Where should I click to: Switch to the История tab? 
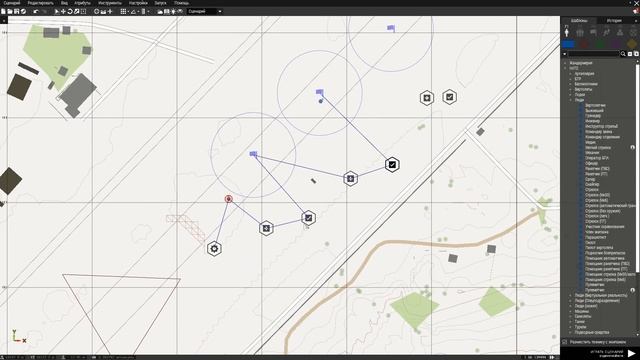(614, 20)
